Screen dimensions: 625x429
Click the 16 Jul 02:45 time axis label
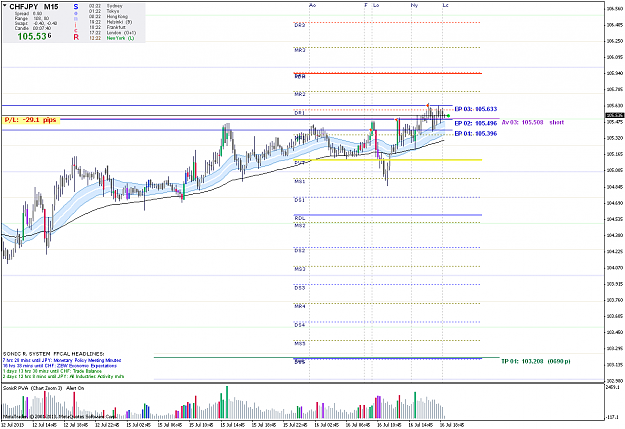pos(326,425)
